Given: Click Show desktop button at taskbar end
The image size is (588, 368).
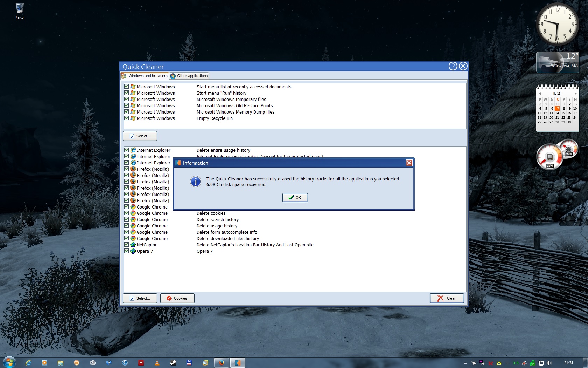Looking at the screenshot, I should 586,363.
